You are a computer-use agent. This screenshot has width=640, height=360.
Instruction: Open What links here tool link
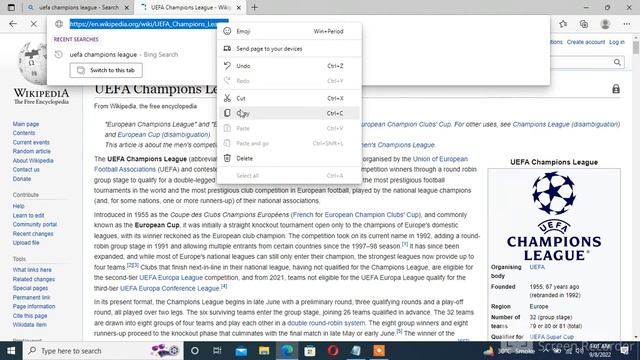point(32,270)
